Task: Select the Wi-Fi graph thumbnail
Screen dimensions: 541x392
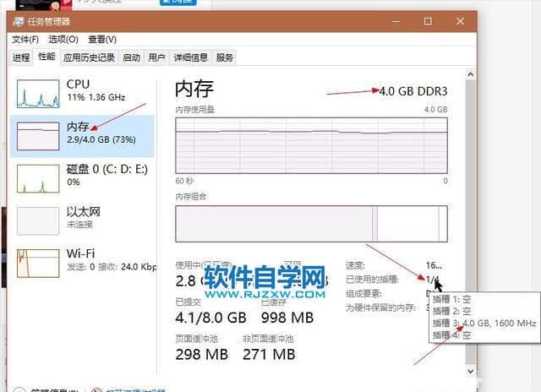Action: pyautogui.click(x=36, y=262)
